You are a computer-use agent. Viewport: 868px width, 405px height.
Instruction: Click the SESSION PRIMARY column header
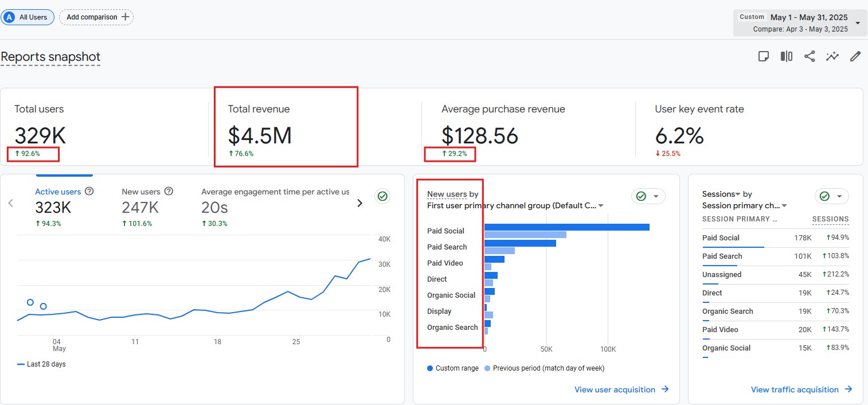[x=740, y=219]
